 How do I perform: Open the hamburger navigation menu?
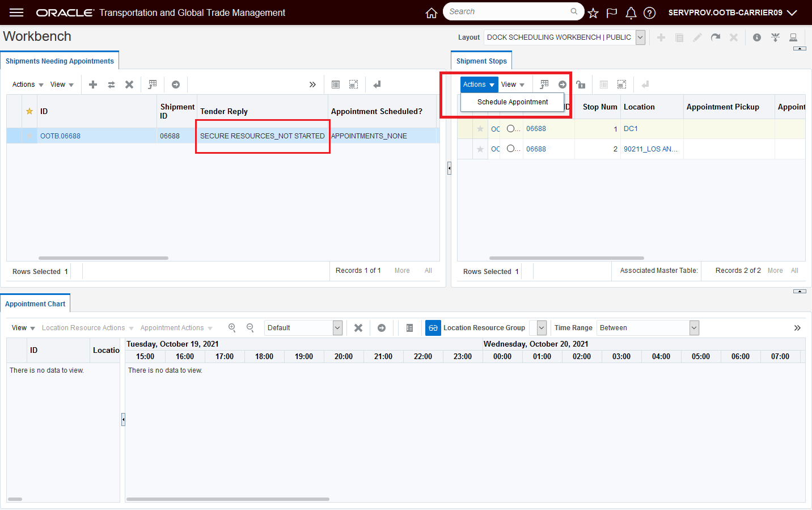point(16,12)
